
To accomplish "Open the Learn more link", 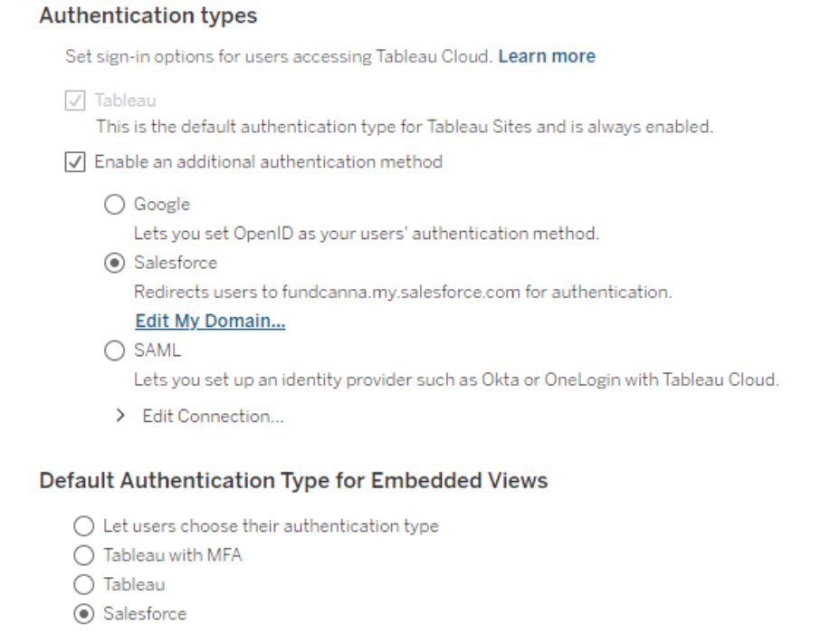I will coord(547,56).
